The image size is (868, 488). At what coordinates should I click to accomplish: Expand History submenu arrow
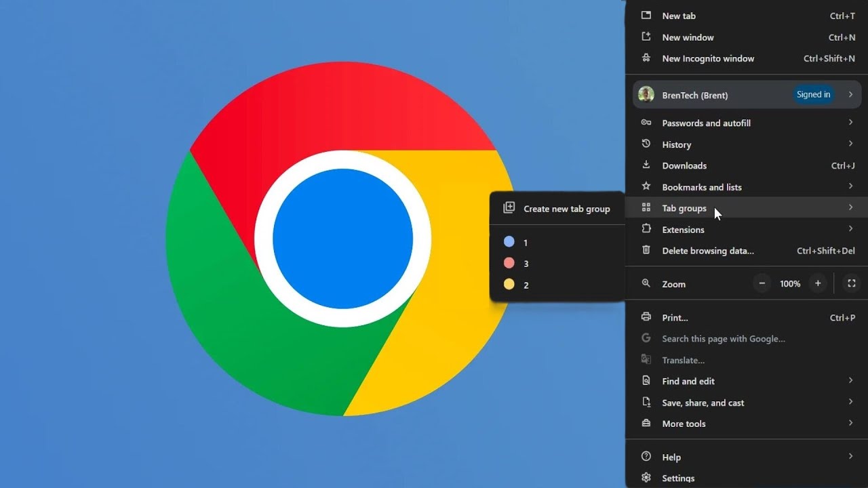(850, 144)
